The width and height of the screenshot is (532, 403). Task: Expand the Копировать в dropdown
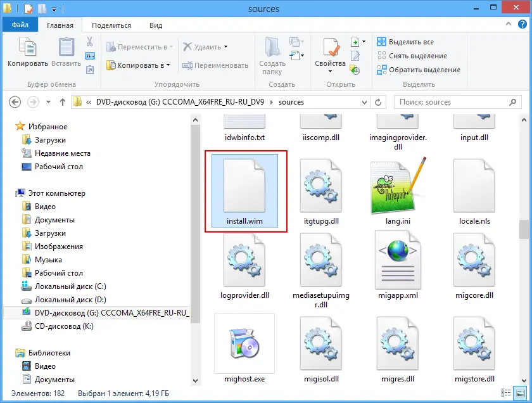pos(168,65)
